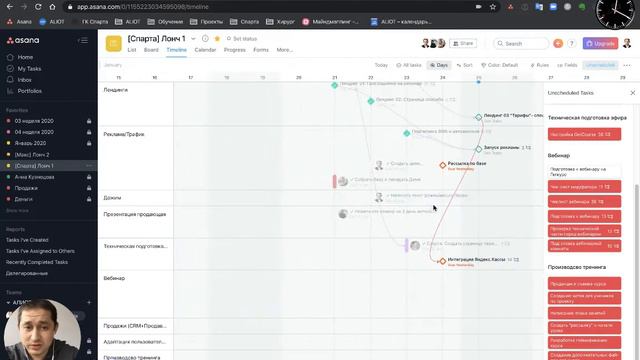
Task: Open the Color: Default dropdown
Action: point(500,65)
